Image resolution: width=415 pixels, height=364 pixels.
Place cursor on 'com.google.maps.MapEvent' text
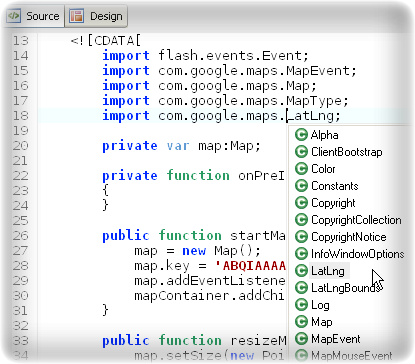[x=257, y=71]
